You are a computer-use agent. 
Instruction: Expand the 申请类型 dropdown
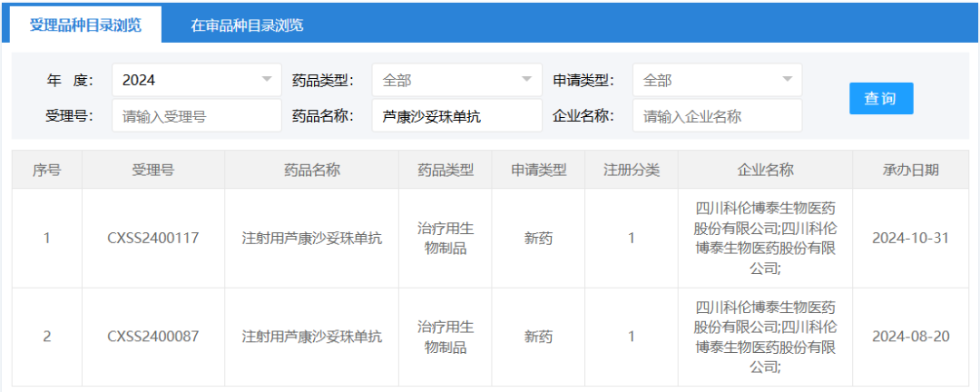pyautogui.click(x=717, y=80)
